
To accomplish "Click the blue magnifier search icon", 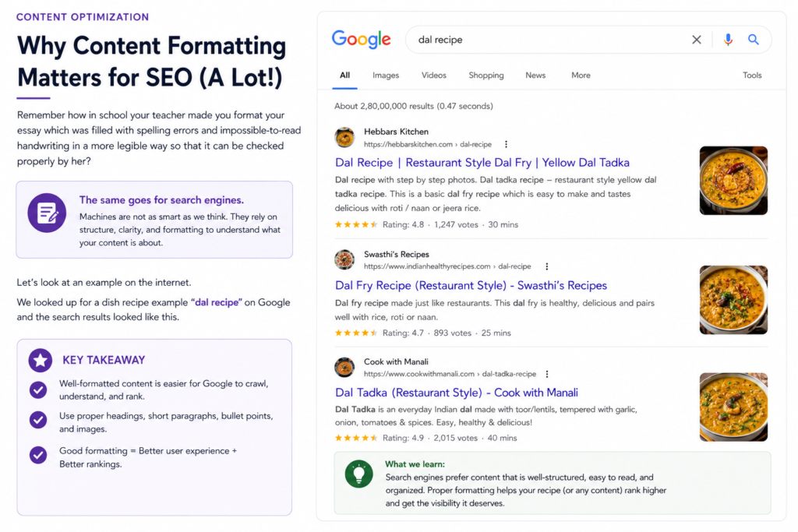I will pyautogui.click(x=754, y=40).
